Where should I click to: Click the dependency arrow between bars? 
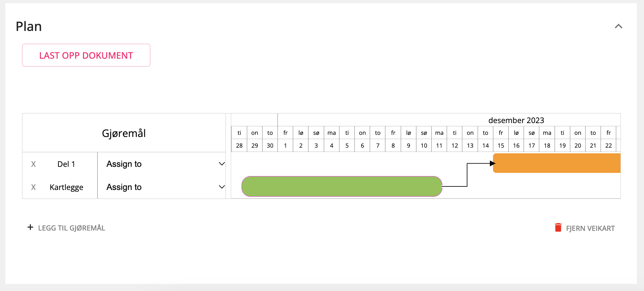[x=467, y=175]
